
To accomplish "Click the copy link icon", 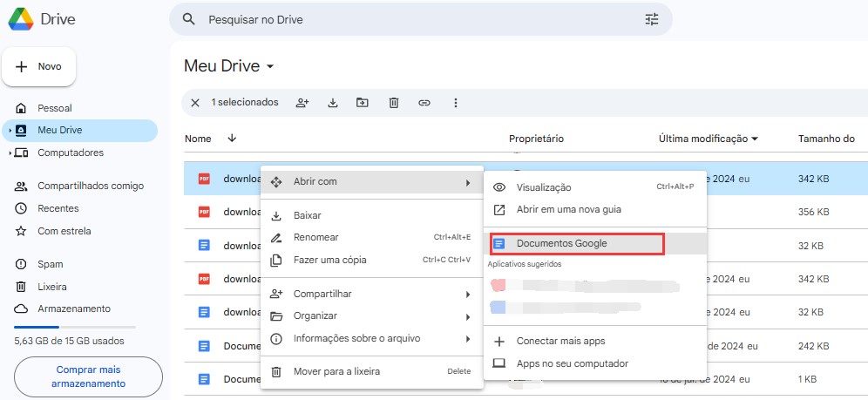I will [424, 102].
